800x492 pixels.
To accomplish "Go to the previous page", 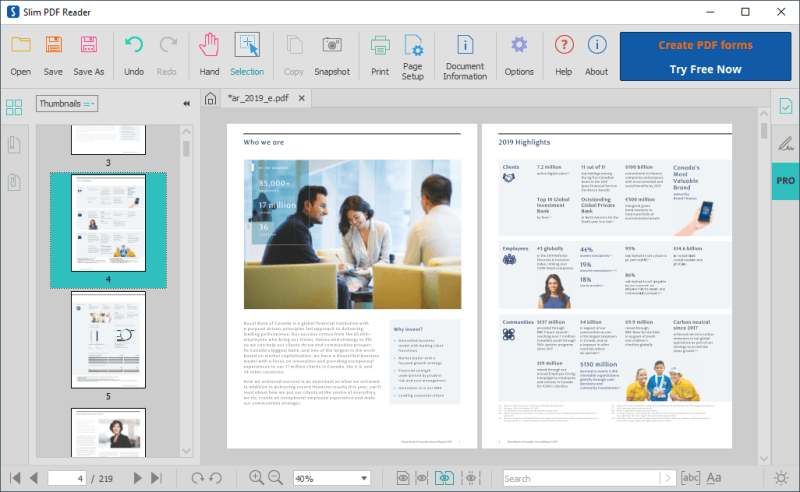I will (34, 478).
